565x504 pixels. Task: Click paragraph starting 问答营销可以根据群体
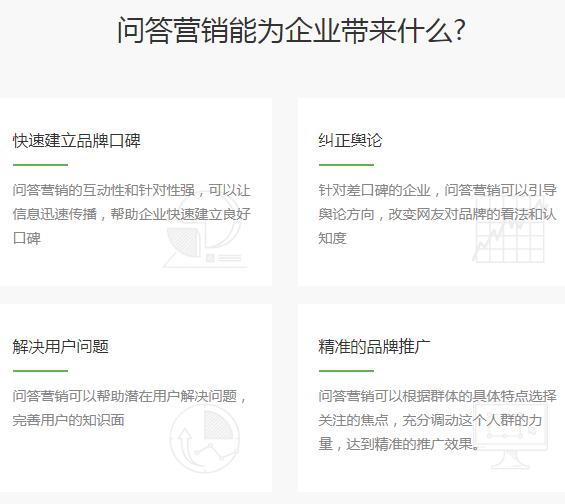coord(437,420)
